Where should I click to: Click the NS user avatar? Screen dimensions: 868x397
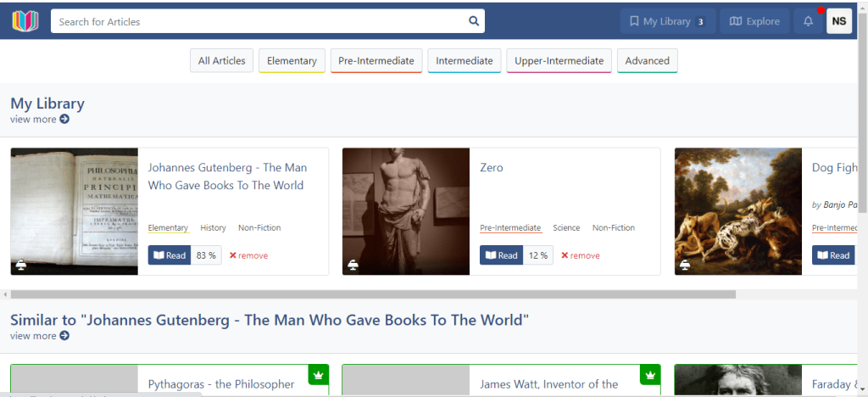[838, 21]
